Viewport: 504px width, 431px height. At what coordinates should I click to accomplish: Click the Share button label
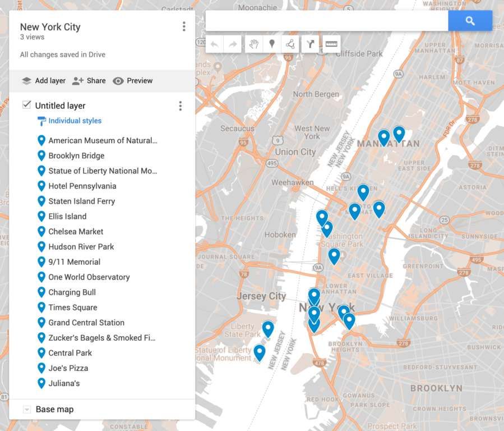point(96,81)
